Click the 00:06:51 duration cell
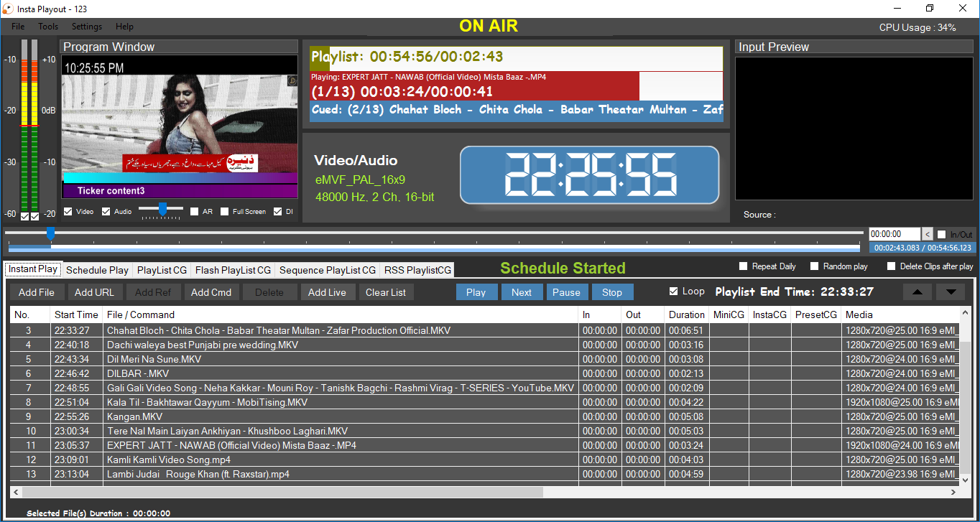Image resolution: width=980 pixels, height=522 pixels. 687,330
